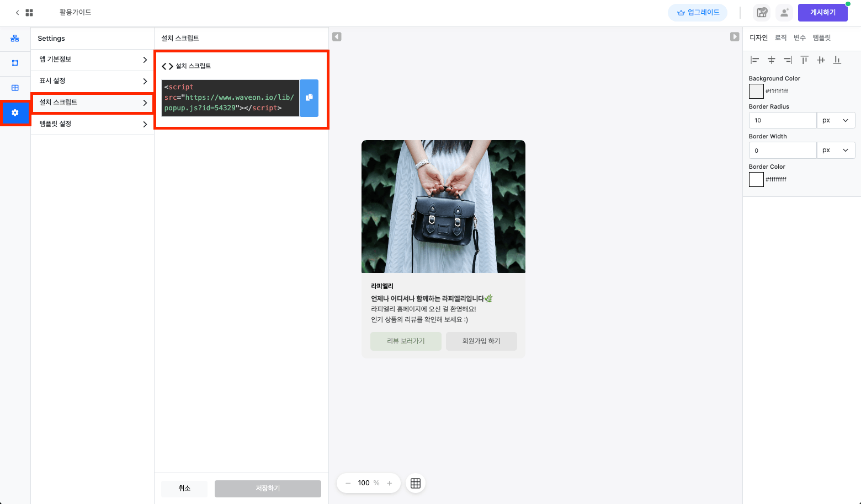Apply top alignment from the alignment toolbar

[804, 60]
